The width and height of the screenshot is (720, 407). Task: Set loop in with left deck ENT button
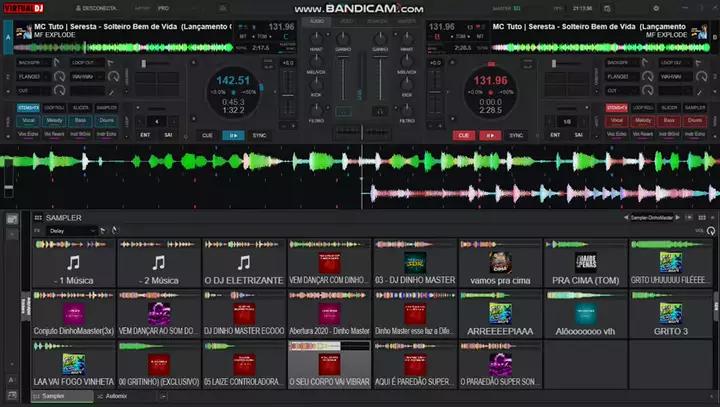point(145,135)
